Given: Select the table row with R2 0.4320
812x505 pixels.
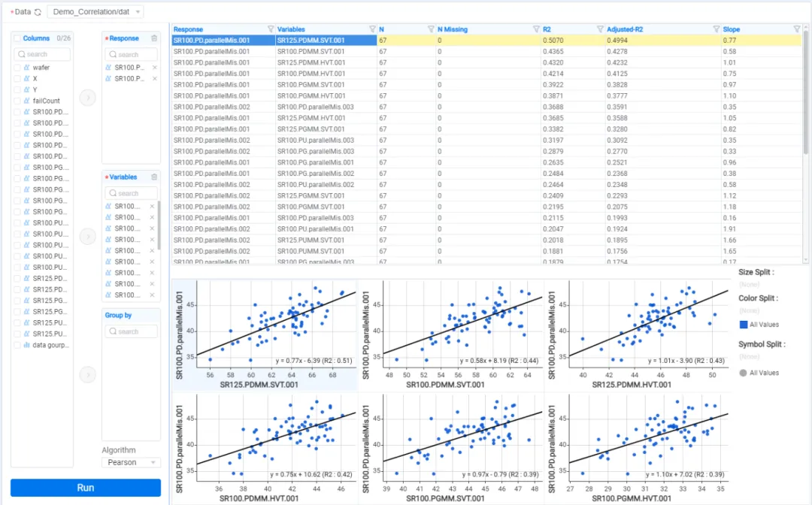Looking at the screenshot, I should [x=486, y=62].
